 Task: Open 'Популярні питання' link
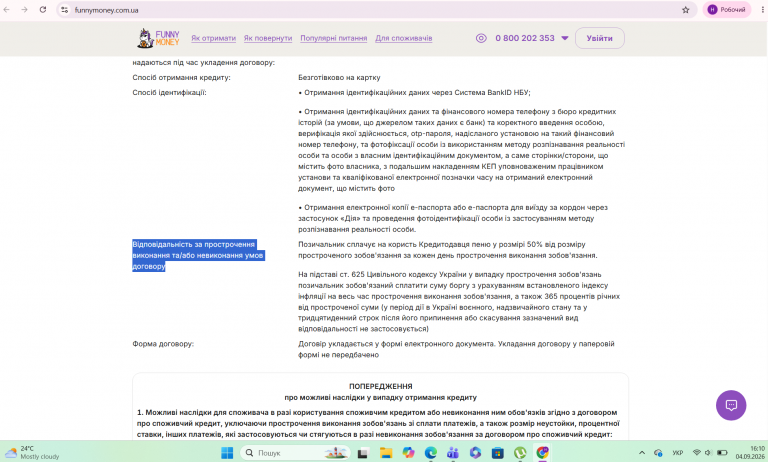(334, 38)
